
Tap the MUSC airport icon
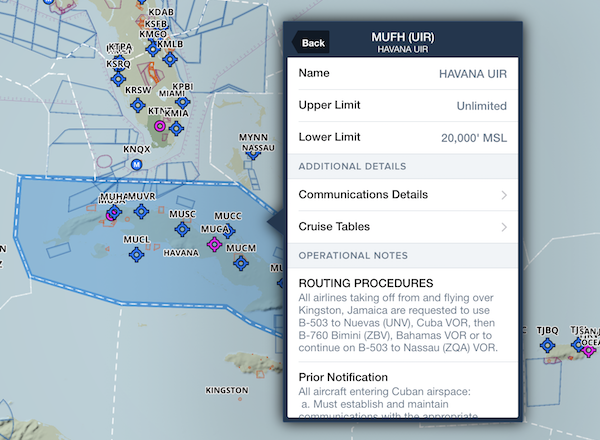[x=182, y=229]
